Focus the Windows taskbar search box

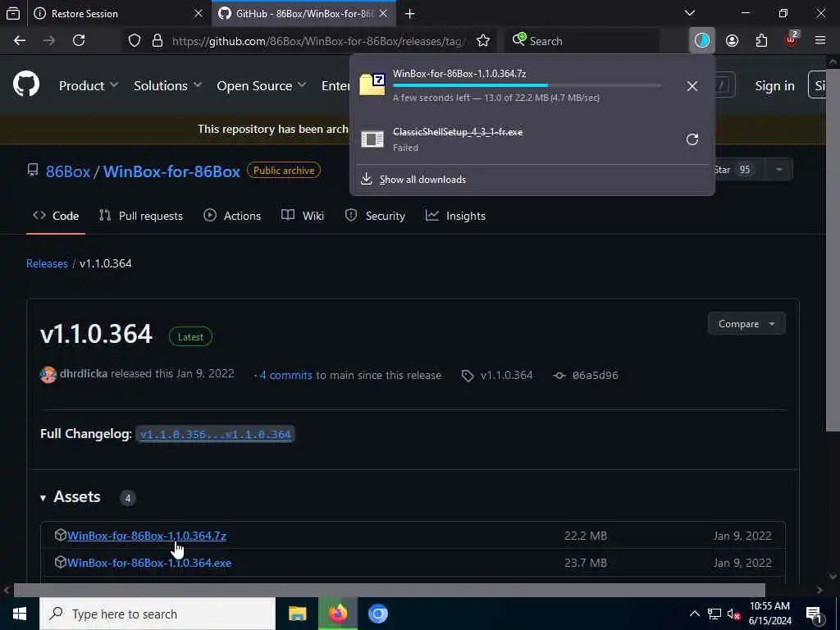157,614
